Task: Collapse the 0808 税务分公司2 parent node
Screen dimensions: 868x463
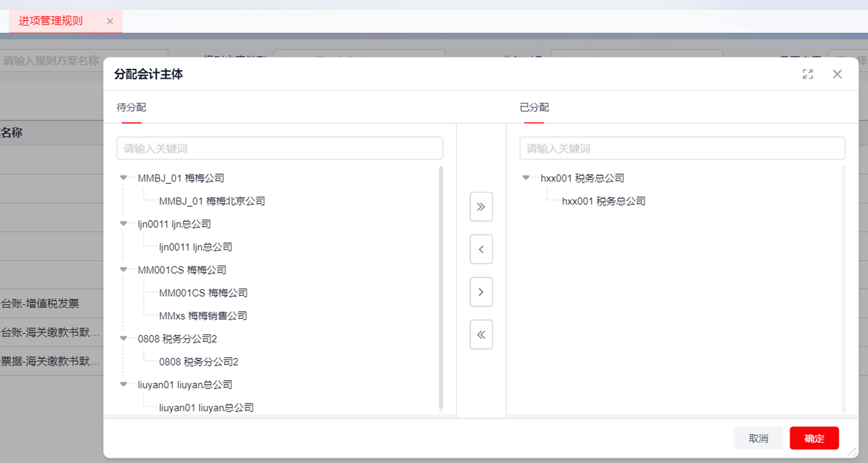Action: coord(123,338)
